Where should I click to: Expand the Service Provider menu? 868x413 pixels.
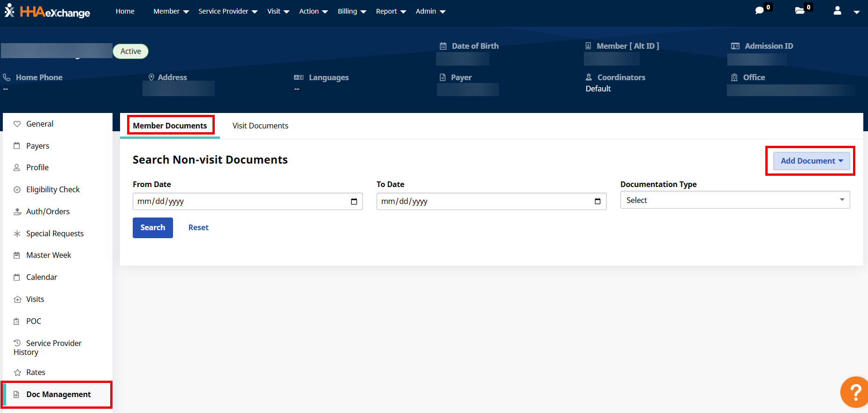tap(228, 11)
